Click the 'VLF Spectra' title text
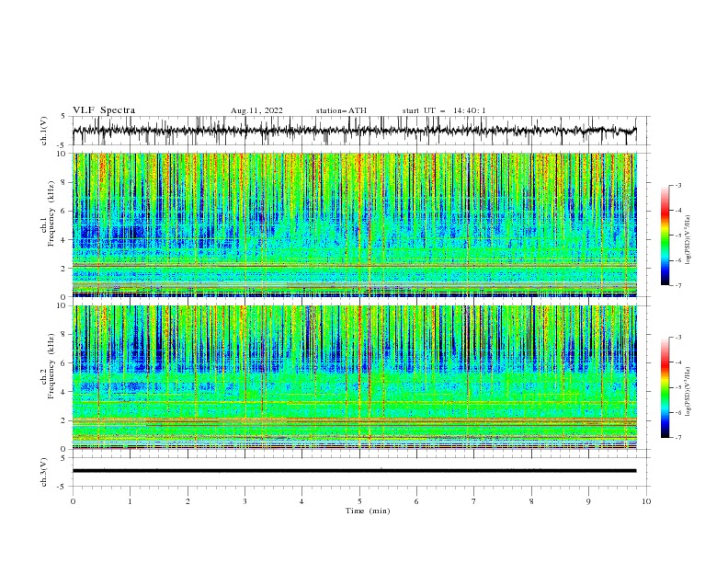Viewport: 728px width, 563px height. point(104,110)
